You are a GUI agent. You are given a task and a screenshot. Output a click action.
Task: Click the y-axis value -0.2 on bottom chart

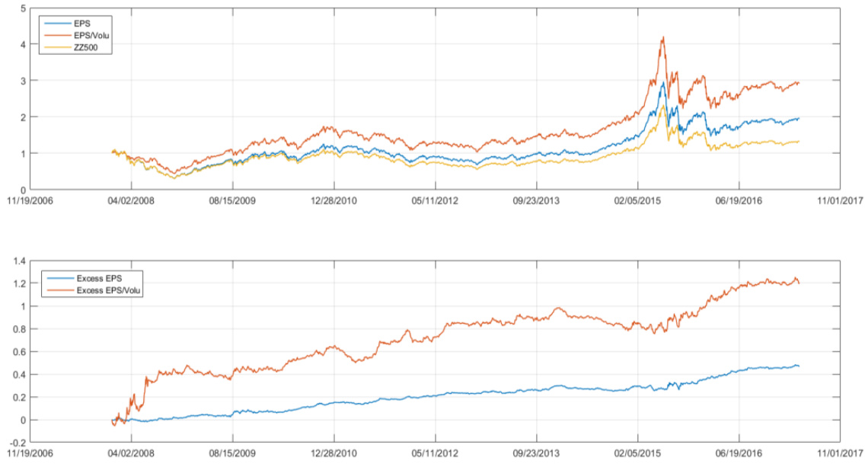click(17, 443)
